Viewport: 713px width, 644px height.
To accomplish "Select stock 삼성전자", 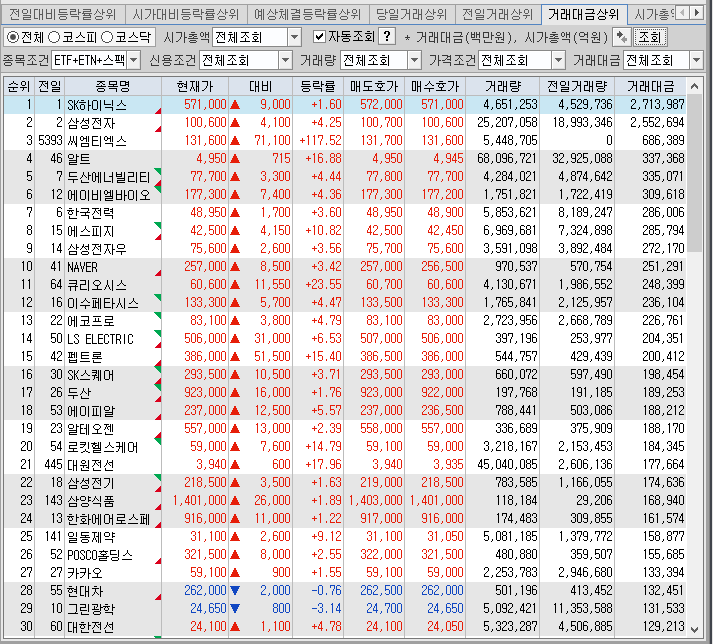I will (91, 123).
